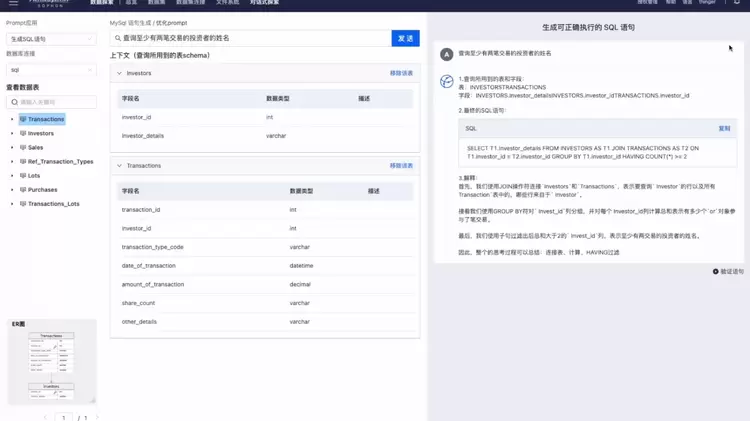This screenshot has width=750, height=421.
Task: Expand the Ref_Transaction_Types tree node
Action: click(x=12, y=161)
